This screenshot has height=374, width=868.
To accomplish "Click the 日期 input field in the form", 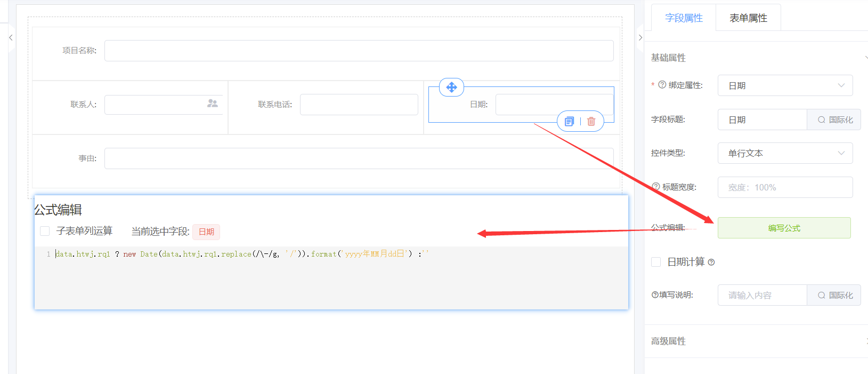I will tap(554, 105).
